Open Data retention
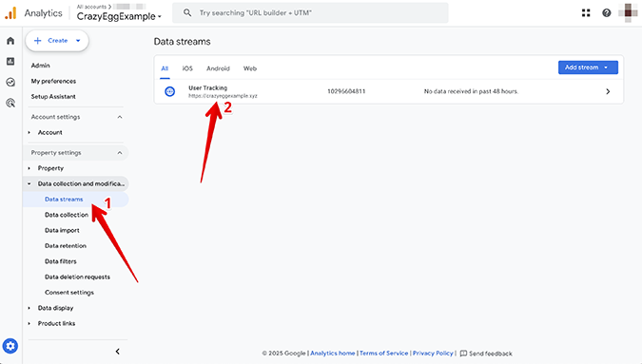The width and height of the screenshot is (642, 364). (x=66, y=246)
